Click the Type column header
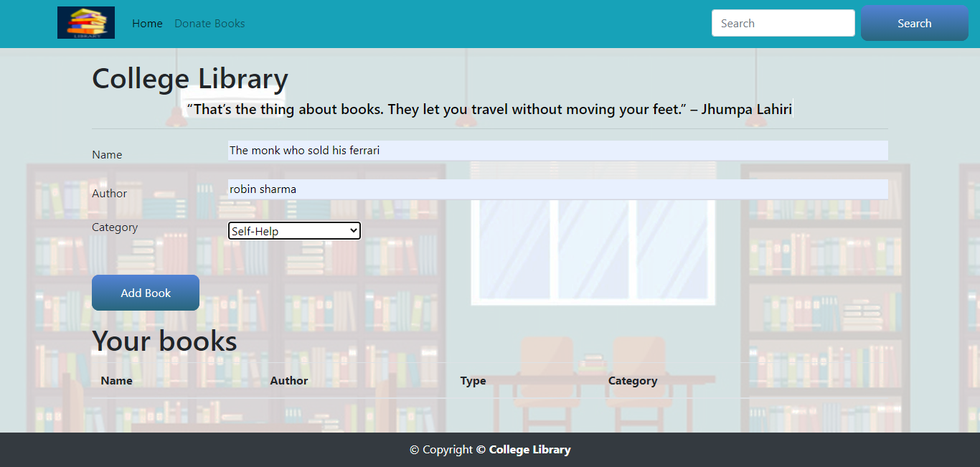The image size is (980, 467). pos(473,381)
